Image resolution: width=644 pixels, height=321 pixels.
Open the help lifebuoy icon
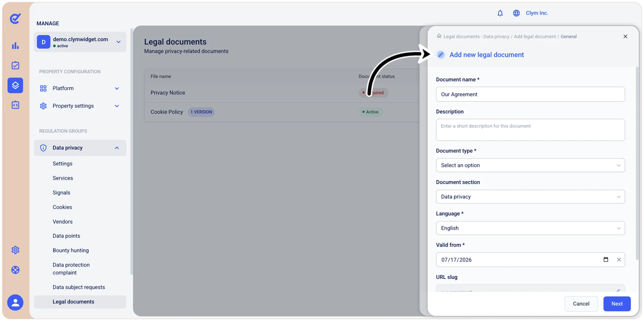click(15, 270)
